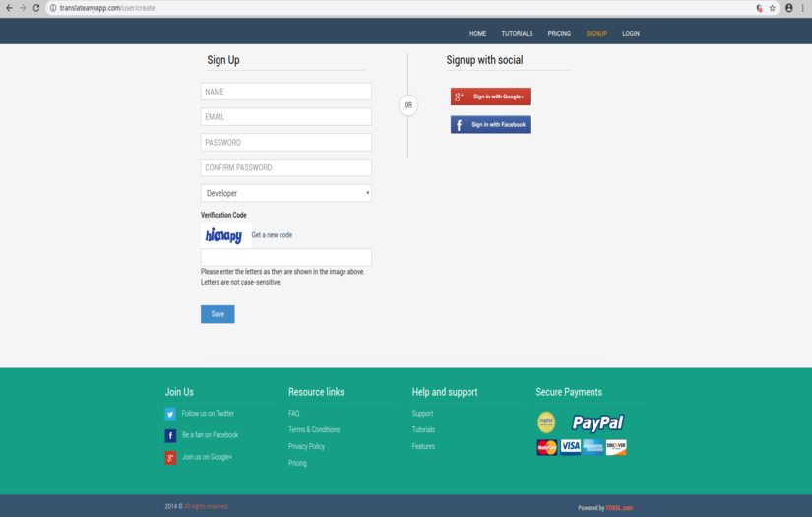Select the SIGNUP menu item
812x517 pixels.
point(596,33)
